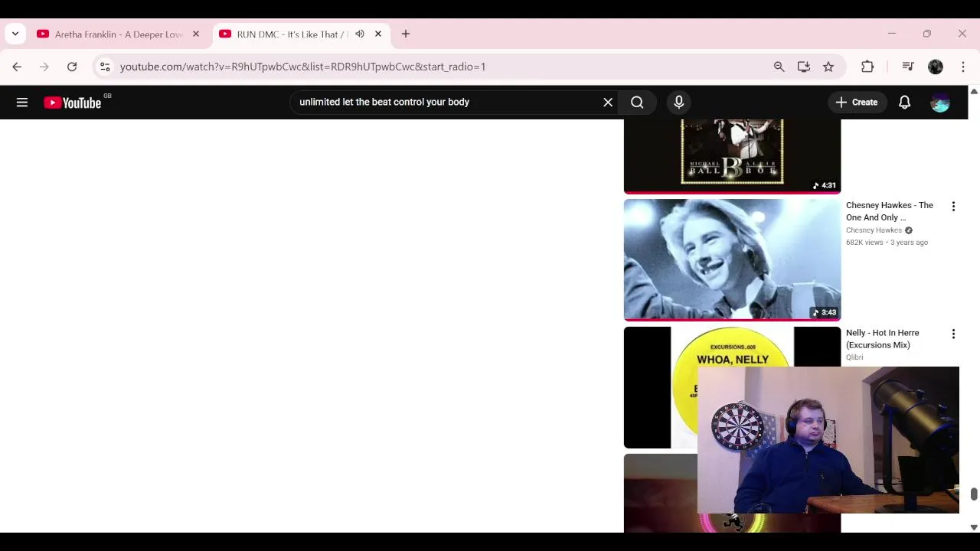Image resolution: width=980 pixels, height=551 pixels.
Task: Open the Create menu
Action: (x=857, y=103)
